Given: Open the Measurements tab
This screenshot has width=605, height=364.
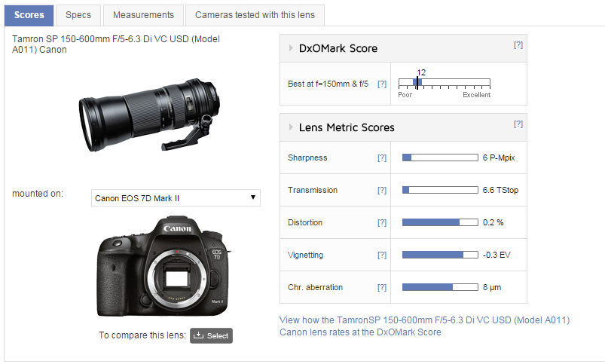Looking at the screenshot, I should pyautogui.click(x=143, y=15).
